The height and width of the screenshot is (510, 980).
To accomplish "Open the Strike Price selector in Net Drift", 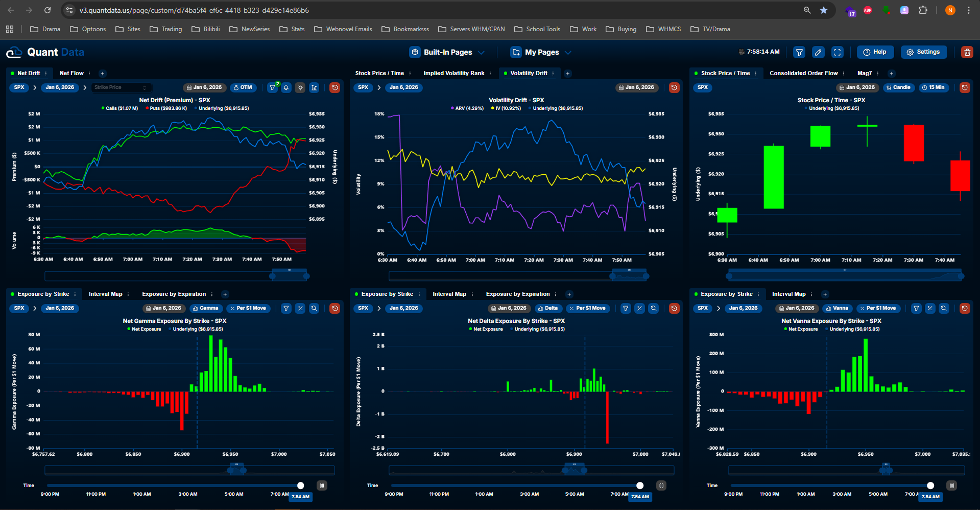I will point(121,87).
